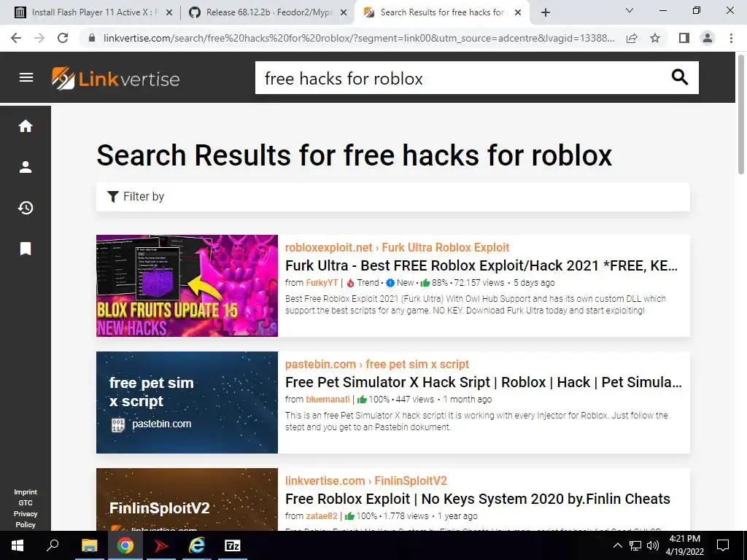Screen dimensions: 747x560
Task: Open robloxexploit.net Furk Ultra breadcrumb link
Action: 397,248
